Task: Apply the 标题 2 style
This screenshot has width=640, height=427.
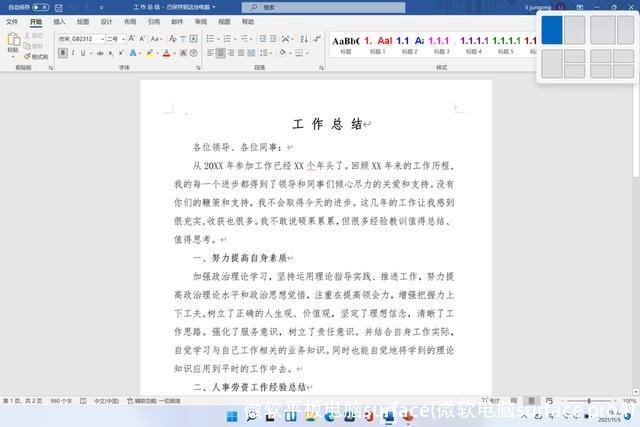Action: [x=409, y=45]
